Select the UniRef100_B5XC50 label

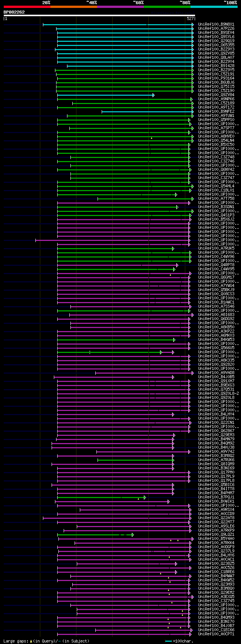(216, 145)
